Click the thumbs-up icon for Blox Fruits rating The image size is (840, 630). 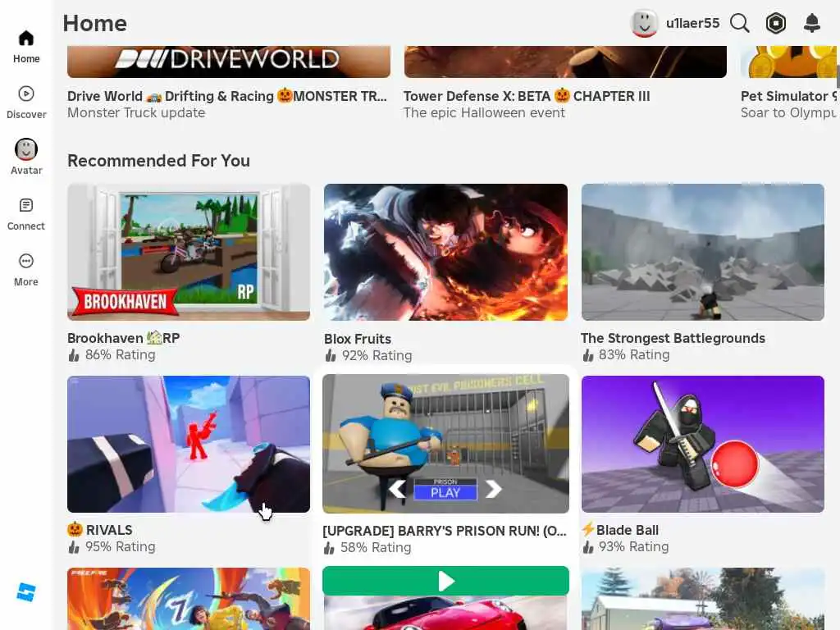point(331,356)
